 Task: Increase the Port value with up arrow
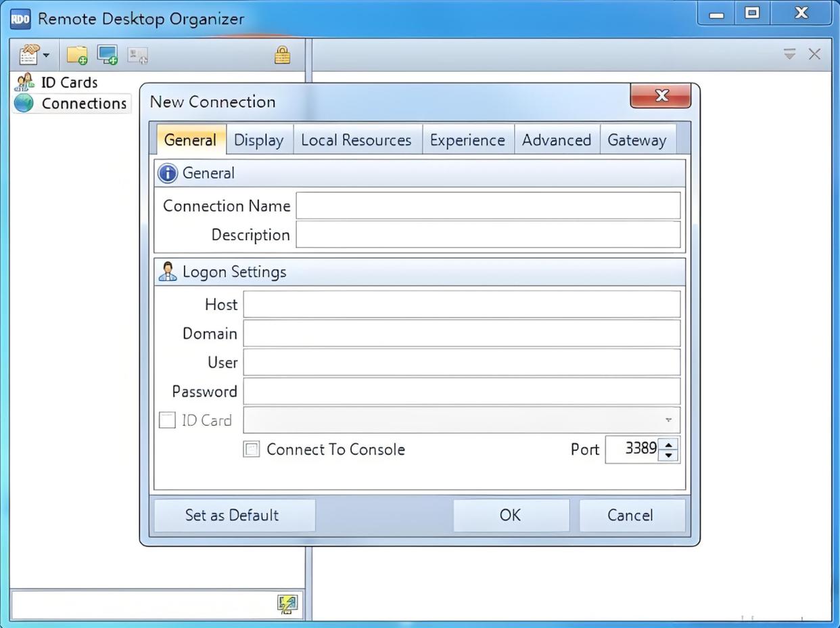pyautogui.click(x=668, y=444)
